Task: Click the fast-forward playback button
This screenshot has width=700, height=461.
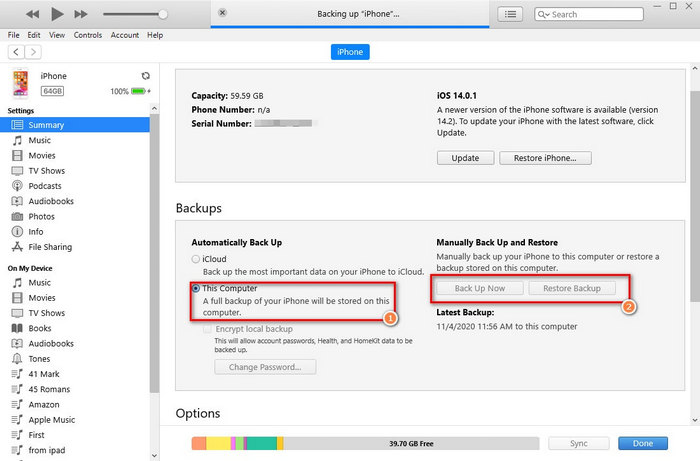Action: [x=81, y=14]
